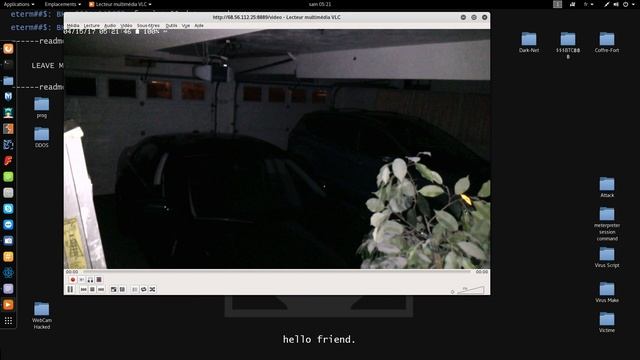The width and height of the screenshot is (640, 360).
Task: Toggle the VLC playlist button
Action: tap(135, 289)
